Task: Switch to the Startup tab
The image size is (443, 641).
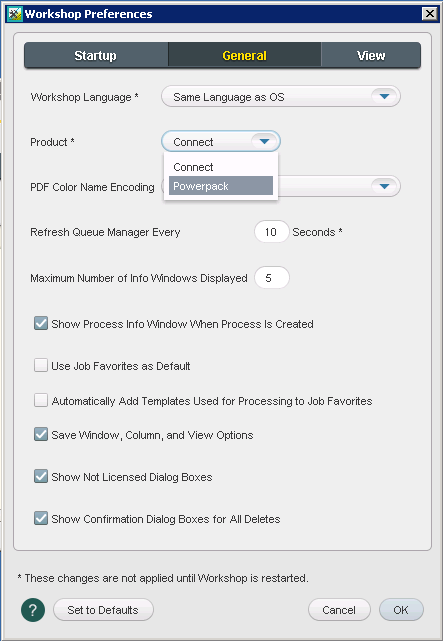Action: tap(96, 55)
